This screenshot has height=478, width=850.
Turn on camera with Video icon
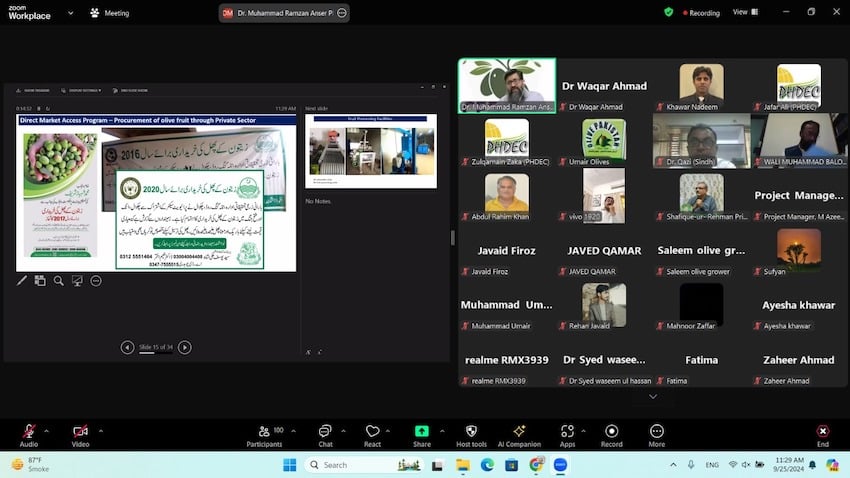[80, 431]
